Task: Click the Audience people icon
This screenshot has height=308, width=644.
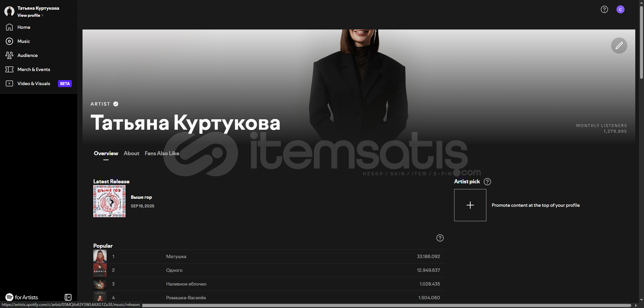Action: pos(9,55)
